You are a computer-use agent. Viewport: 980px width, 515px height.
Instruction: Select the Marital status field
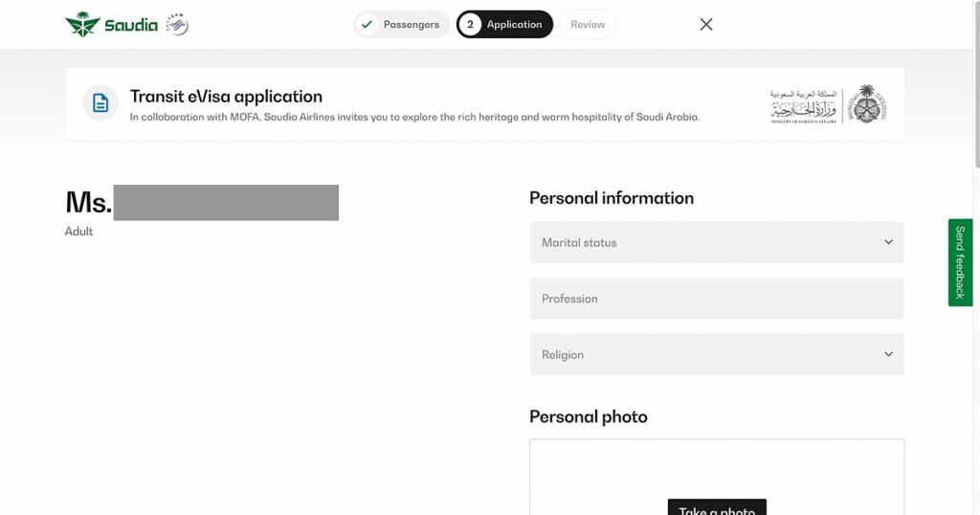708,242
